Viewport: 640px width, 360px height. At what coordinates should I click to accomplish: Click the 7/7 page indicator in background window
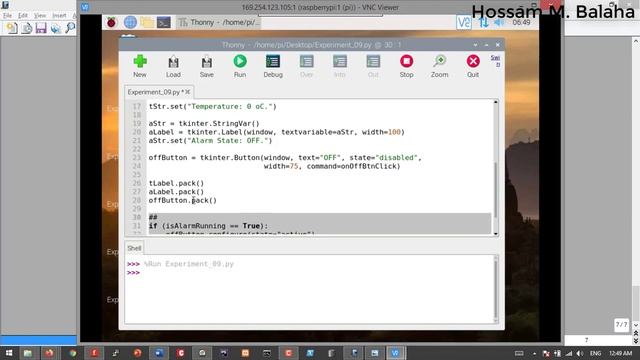[x=621, y=325]
